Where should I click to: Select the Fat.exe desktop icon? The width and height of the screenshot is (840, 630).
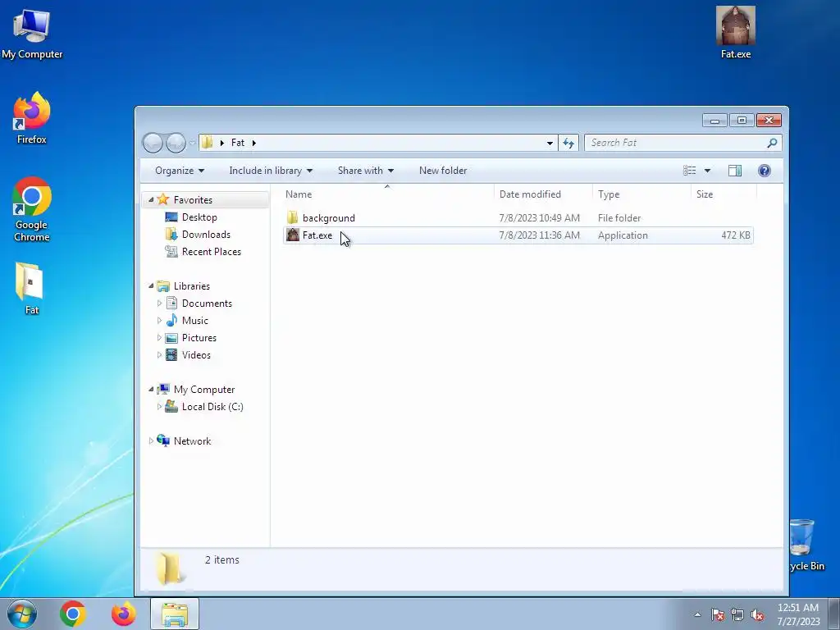[x=736, y=32]
